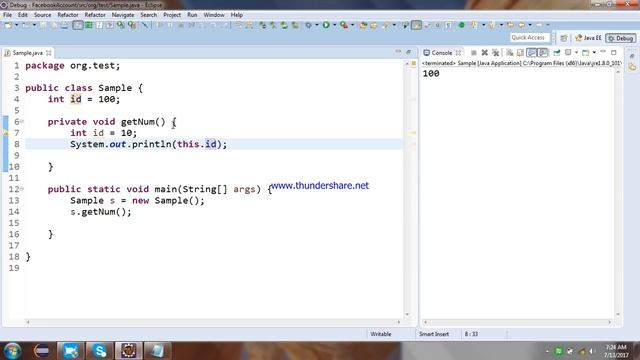Toggle Scroll Lock in Console toolbar
Screen dimensions: 640x360
520,53
